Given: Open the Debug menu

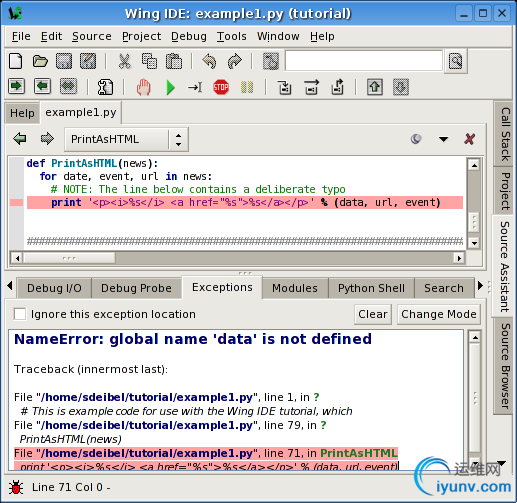Looking at the screenshot, I should 189,36.
